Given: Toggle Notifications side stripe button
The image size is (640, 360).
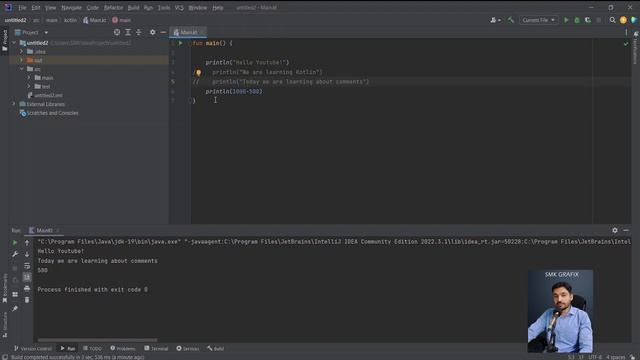Looking at the screenshot, I should coord(636,48).
